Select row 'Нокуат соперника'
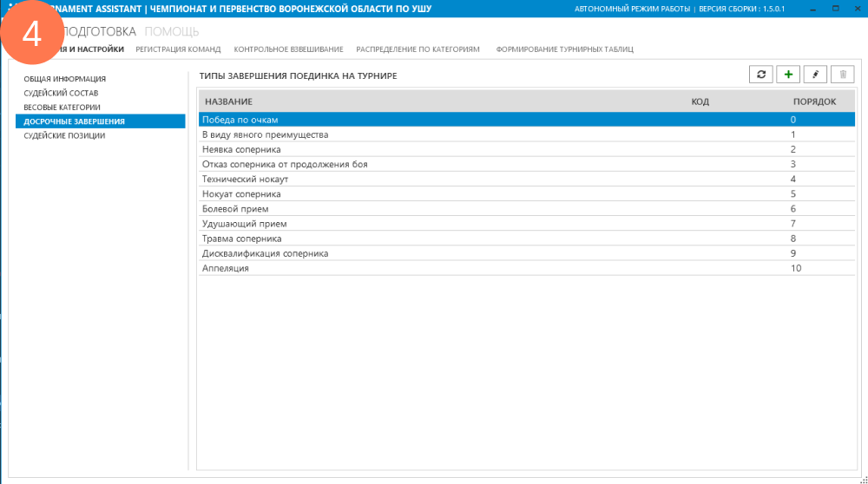Viewport: 868px width, 484px height. coord(527,194)
